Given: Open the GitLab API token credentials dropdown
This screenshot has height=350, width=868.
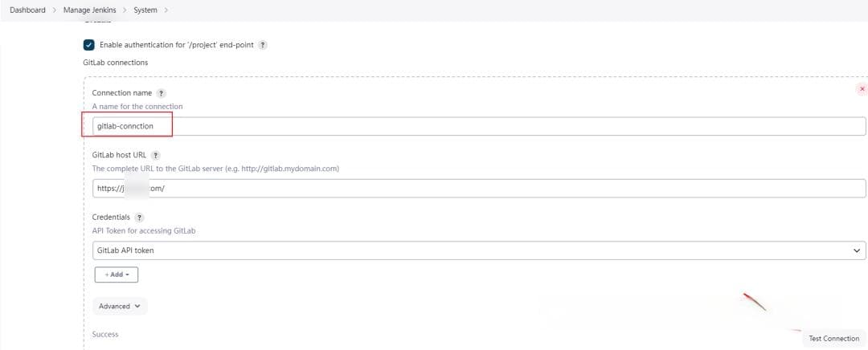Looking at the screenshot, I should tap(479, 250).
